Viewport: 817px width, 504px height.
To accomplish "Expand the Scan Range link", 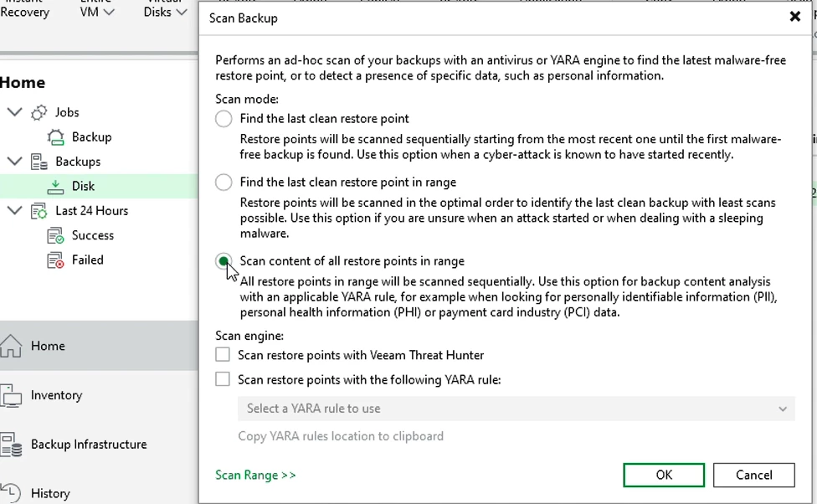I will 255,476.
